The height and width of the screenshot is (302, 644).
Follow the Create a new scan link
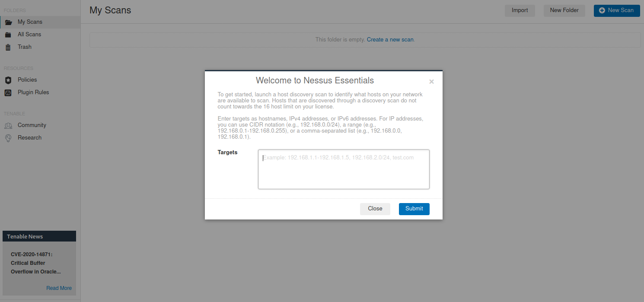[390, 40]
